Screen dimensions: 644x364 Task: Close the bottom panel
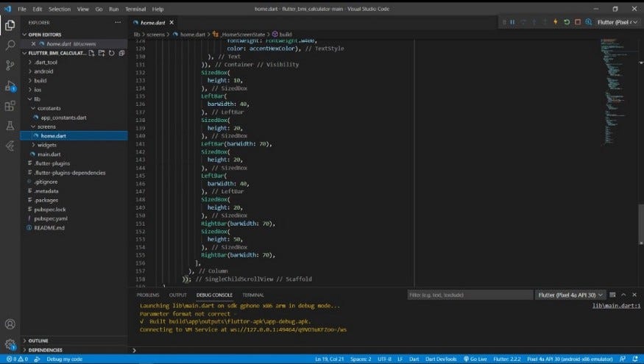click(x=634, y=295)
